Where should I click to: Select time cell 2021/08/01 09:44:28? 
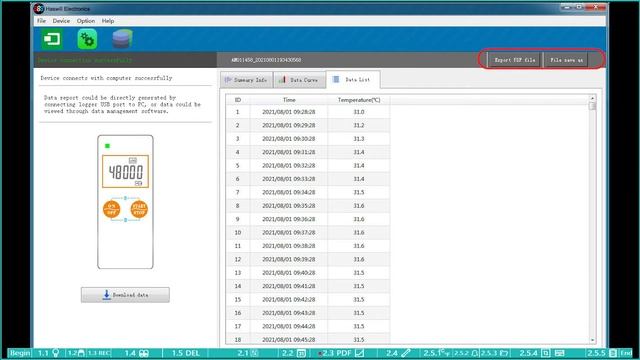pyautogui.click(x=289, y=326)
